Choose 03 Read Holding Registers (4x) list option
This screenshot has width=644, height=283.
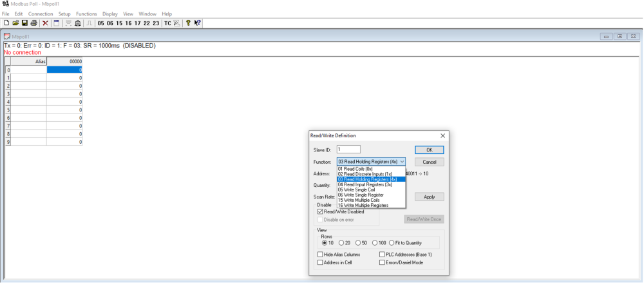pyautogui.click(x=372, y=179)
